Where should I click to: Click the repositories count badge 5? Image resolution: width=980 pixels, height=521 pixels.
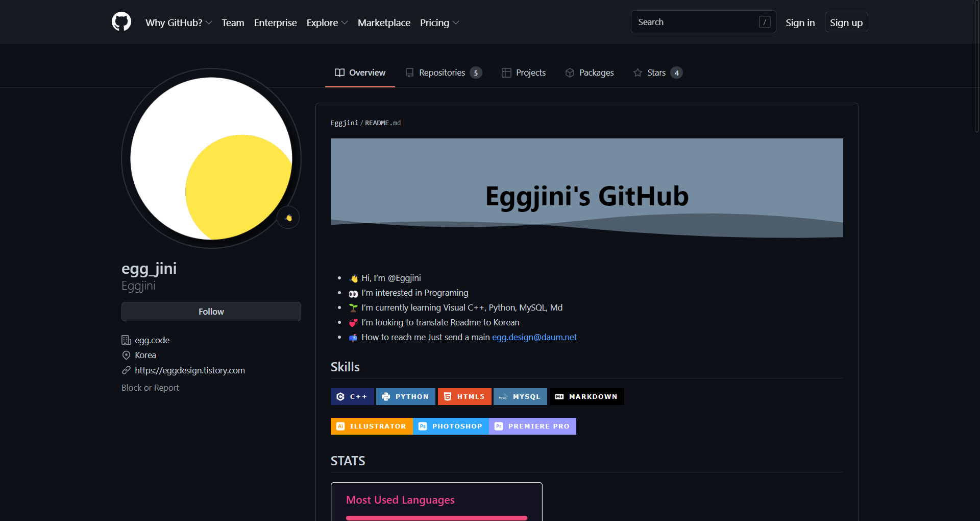pyautogui.click(x=476, y=73)
